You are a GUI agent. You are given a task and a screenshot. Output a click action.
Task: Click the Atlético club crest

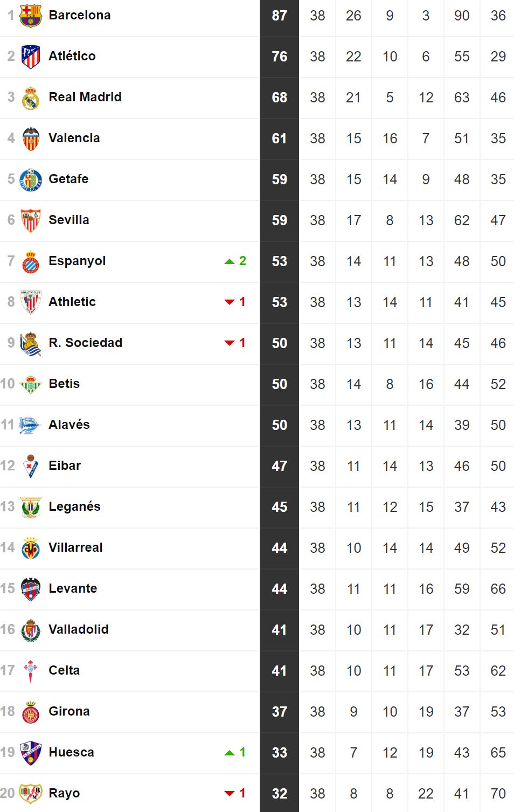pyautogui.click(x=31, y=57)
